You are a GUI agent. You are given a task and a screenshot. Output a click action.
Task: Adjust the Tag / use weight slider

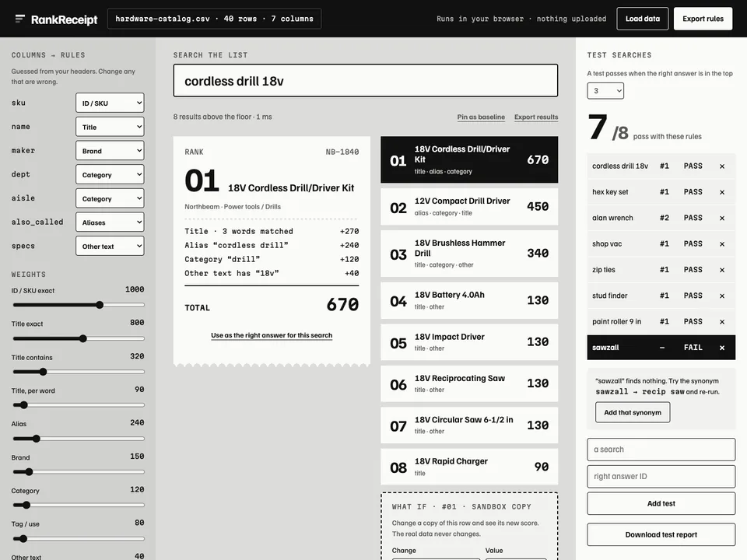[x=79, y=538]
